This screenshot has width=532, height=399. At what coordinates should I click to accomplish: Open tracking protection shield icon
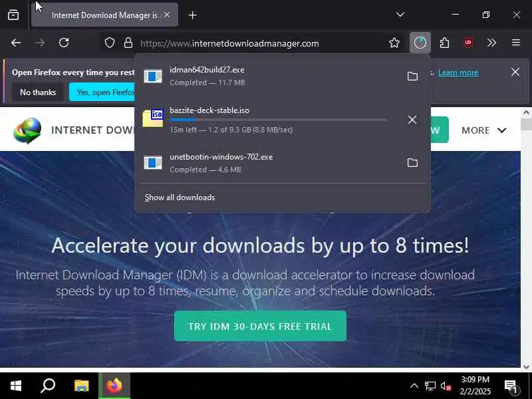(109, 43)
